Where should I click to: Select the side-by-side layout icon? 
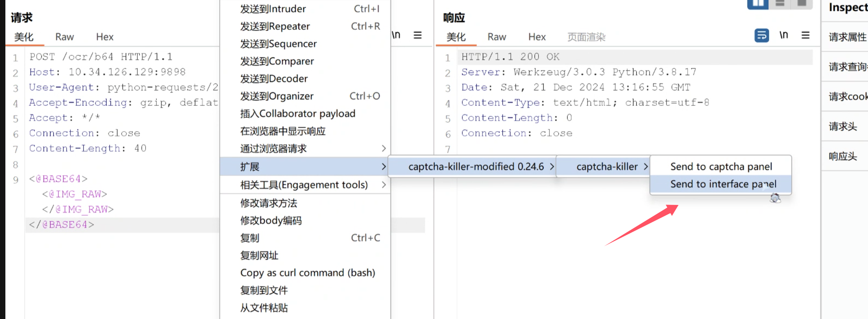[x=758, y=4]
